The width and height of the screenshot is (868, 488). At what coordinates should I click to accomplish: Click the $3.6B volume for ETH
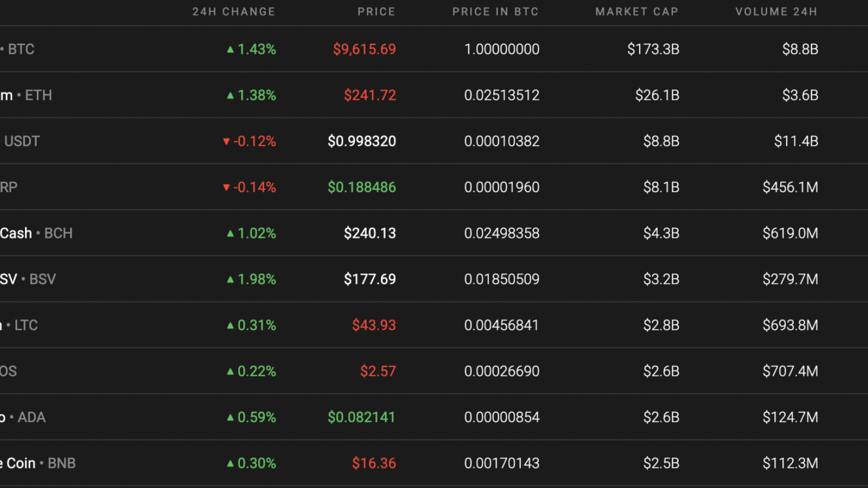tap(800, 95)
